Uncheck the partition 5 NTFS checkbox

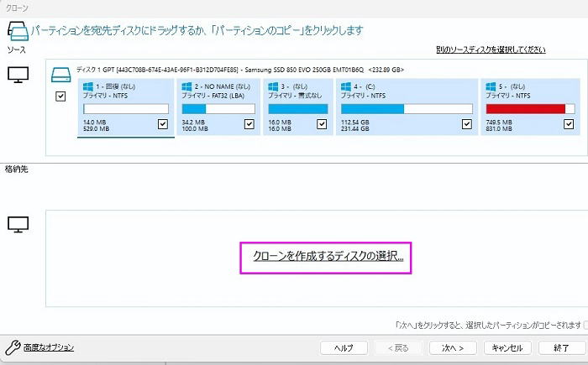point(570,124)
